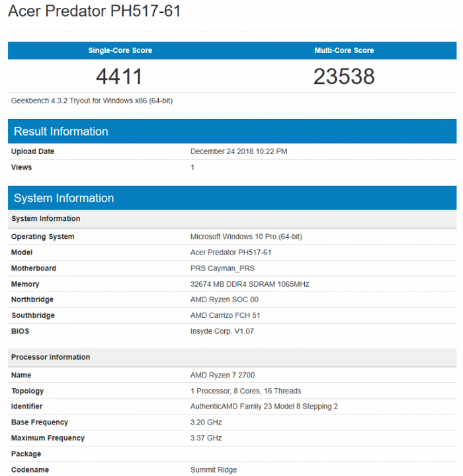463x476 pixels.
Task: Select the 'Package' row label
Action: (26, 454)
